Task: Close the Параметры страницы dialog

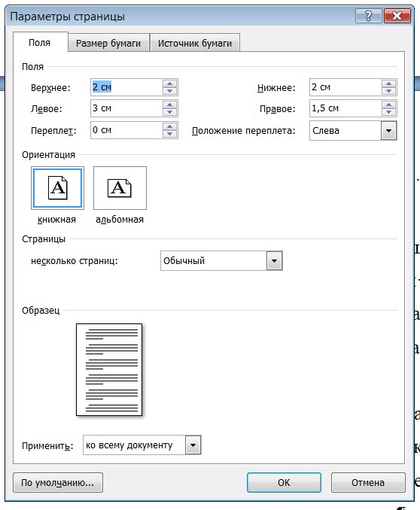Action: (x=397, y=16)
